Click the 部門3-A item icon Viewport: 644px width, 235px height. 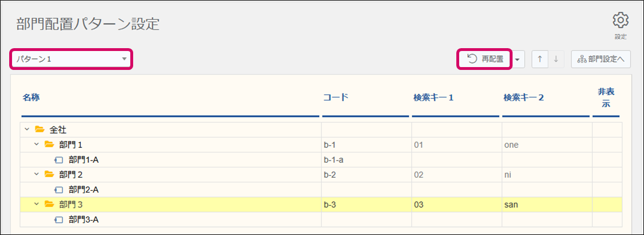pyautogui.click(x=59, y=219)
